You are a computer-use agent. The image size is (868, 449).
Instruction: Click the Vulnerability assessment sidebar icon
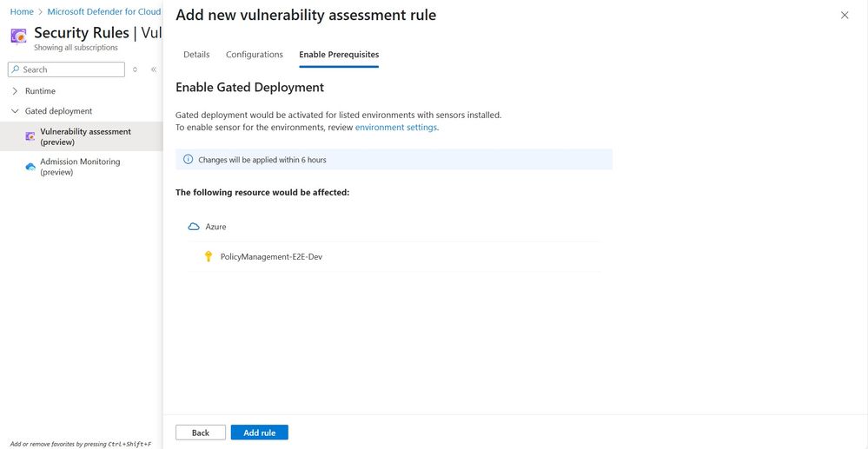[x=30, y=136]
